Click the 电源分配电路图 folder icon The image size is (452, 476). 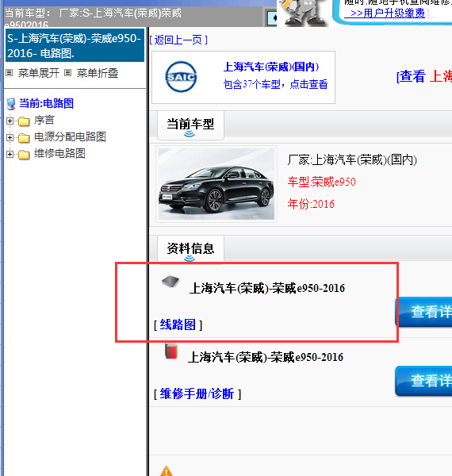[24, 138]
